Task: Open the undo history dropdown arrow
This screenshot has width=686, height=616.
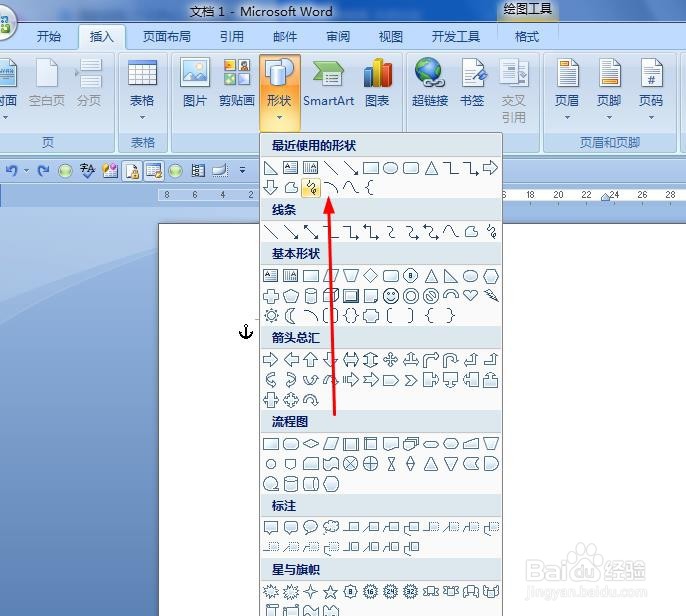Action: [x=26, y=170]
